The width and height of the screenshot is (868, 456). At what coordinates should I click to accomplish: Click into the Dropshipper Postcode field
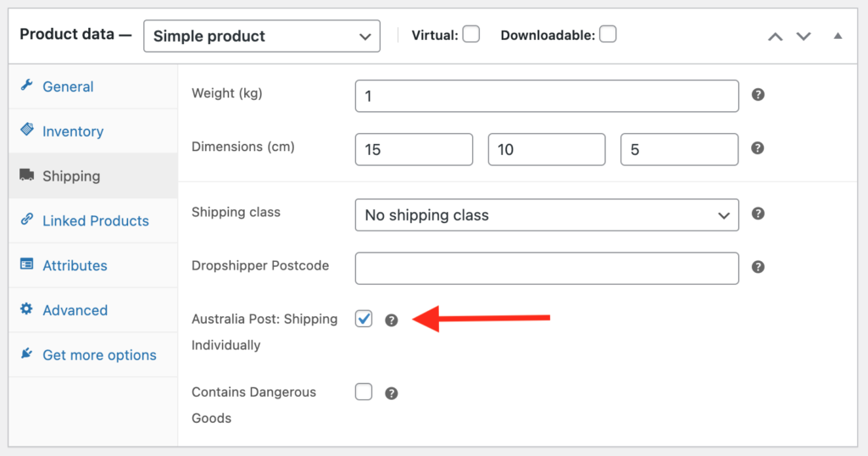[547, 269]
